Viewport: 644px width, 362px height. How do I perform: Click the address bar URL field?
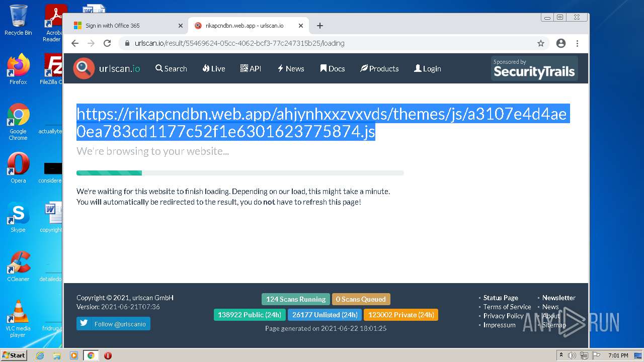coord(334,43)
